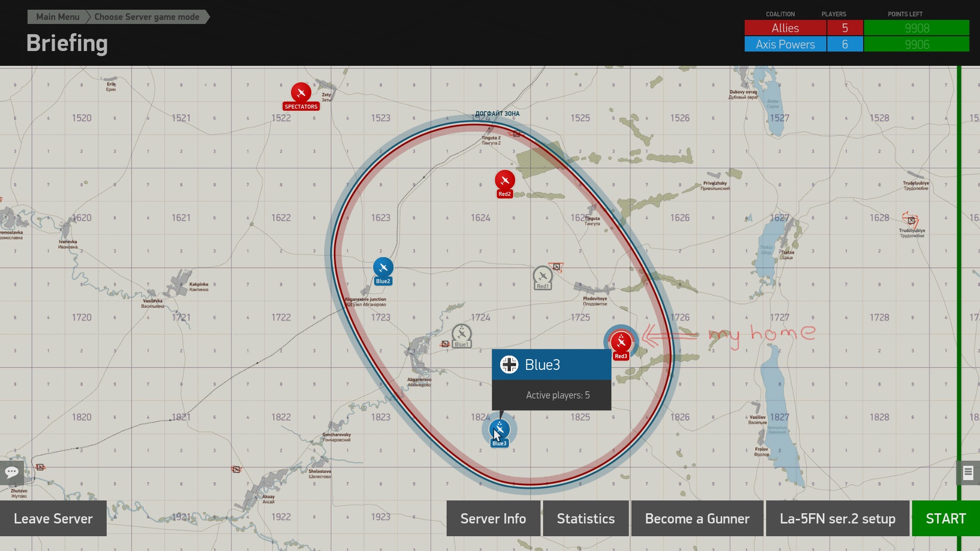Viewport: 980px width, 551px height.
Task: Click the inactive Red1 airfield marker
Action: [x=543, y=276]
